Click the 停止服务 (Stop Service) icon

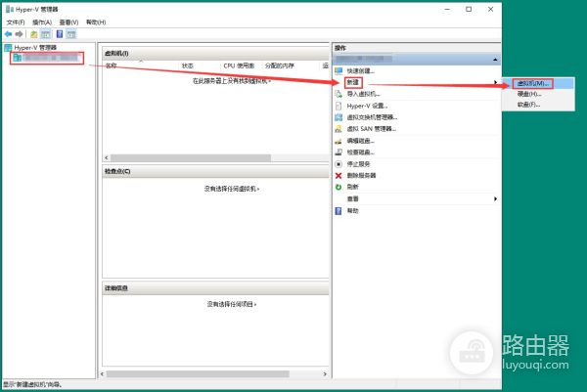[x=339, y=164]
